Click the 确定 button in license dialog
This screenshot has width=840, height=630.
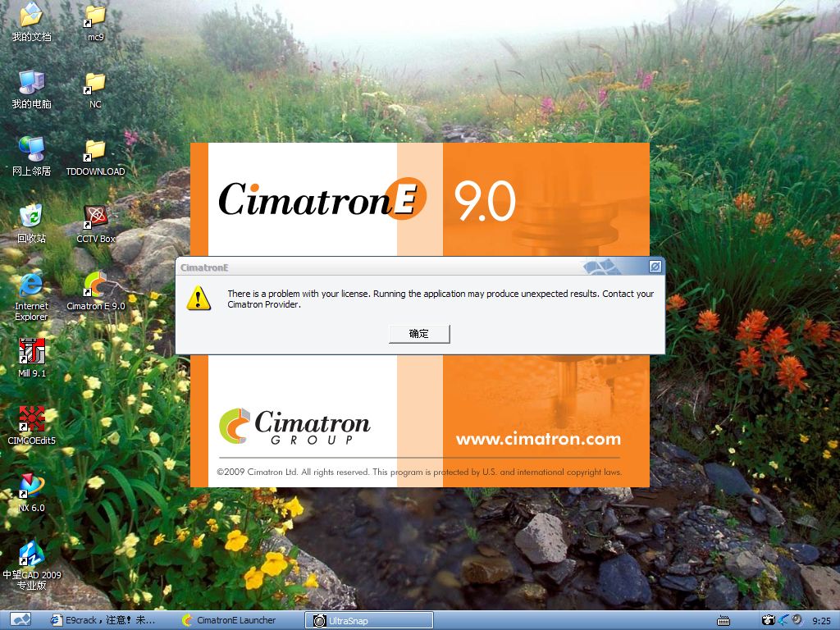(419, 334)
